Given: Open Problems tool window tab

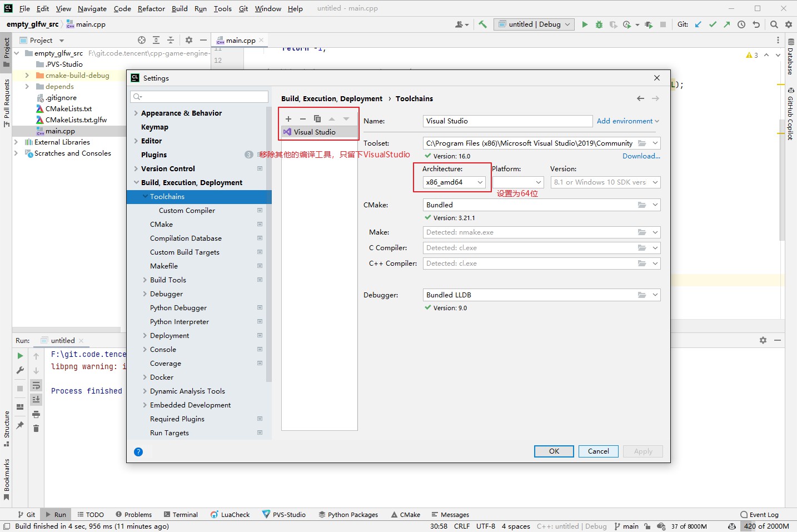Looking at the screenshot, I should 133,515.
